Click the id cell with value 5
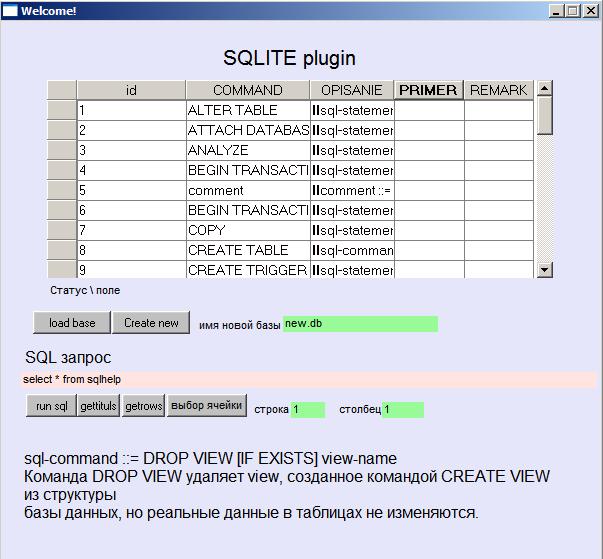This screenshot has width=603, height=559. click(132, 190)
